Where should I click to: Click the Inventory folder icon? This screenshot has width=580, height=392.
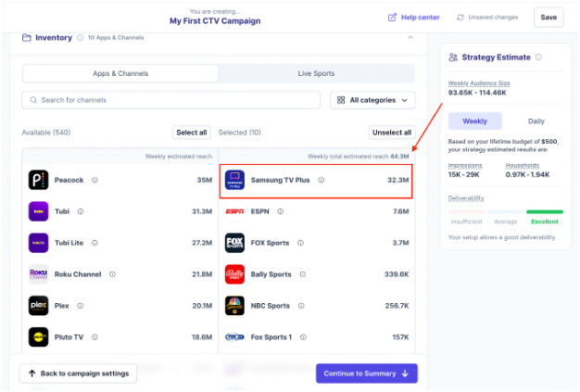[27, 37]
